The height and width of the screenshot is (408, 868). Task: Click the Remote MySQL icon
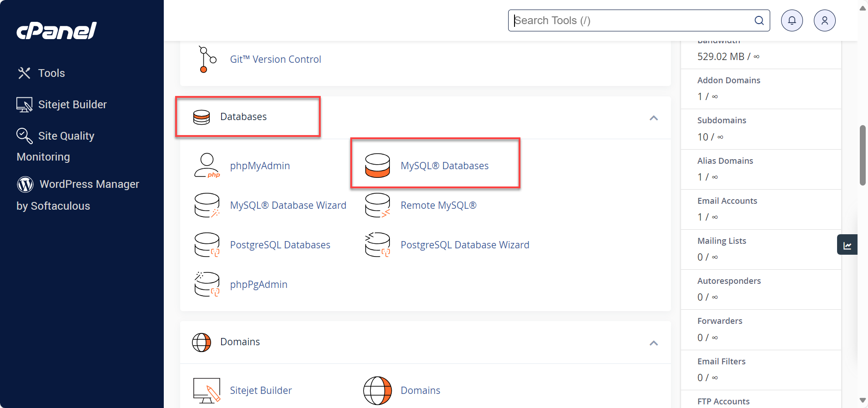tap(378, 205)
